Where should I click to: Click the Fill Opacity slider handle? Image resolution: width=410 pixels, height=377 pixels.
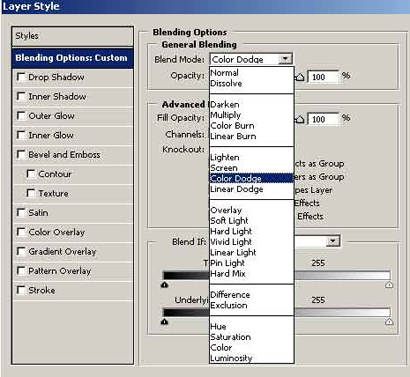300,119
